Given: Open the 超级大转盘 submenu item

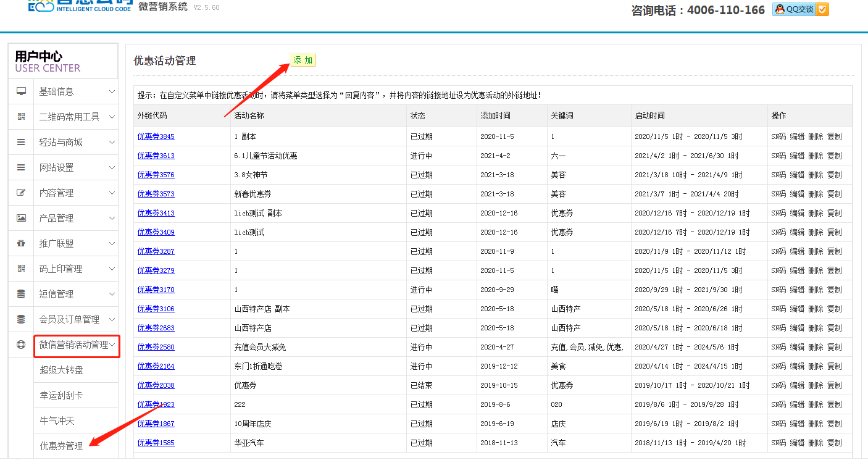Looking at the screenshot, I should click(x=61, y=370).
